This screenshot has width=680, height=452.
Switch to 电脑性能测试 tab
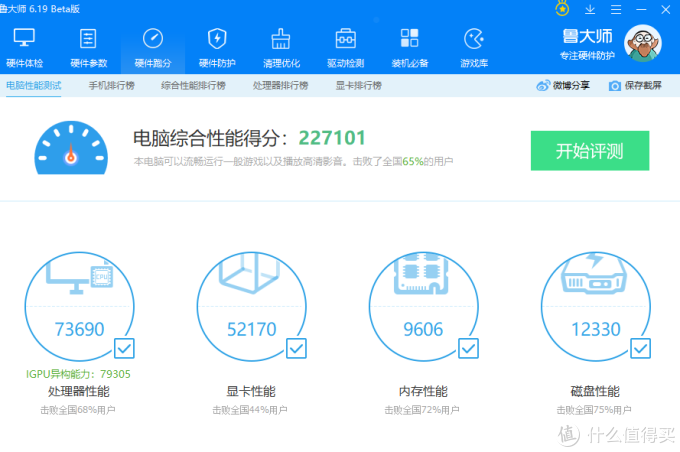(x=33, y=85)
